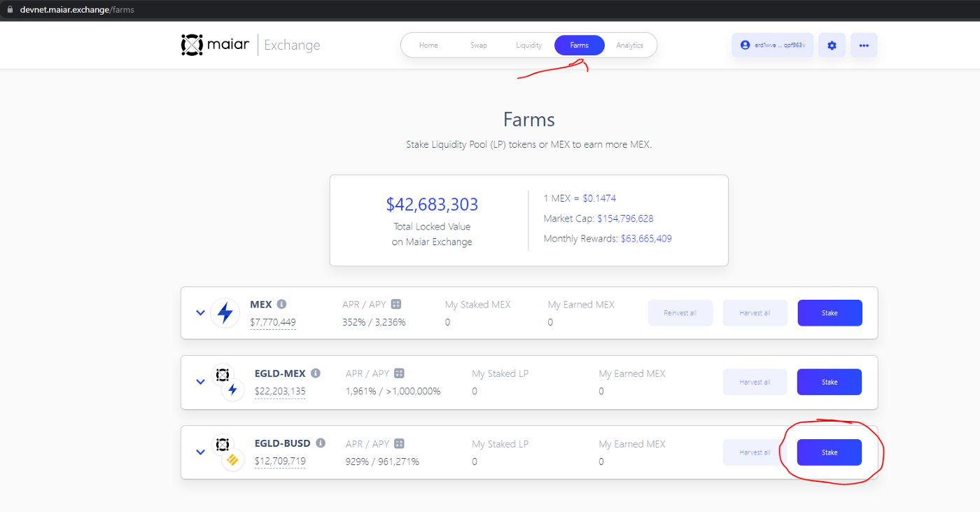Open APR/APY calculator icon in MEX row
The image size is (980, 512).
[x=396, y=304]
